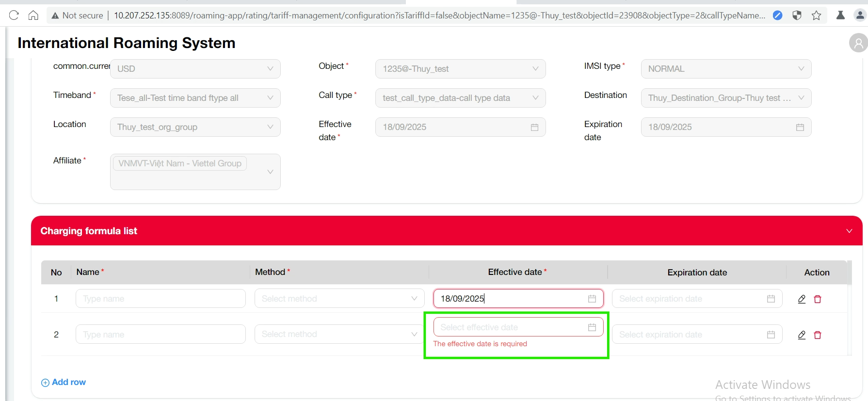The height and width of the screenshot is (401, 868).
Task: Expand the Timeband dropdown
Action: tap(195, 98)
